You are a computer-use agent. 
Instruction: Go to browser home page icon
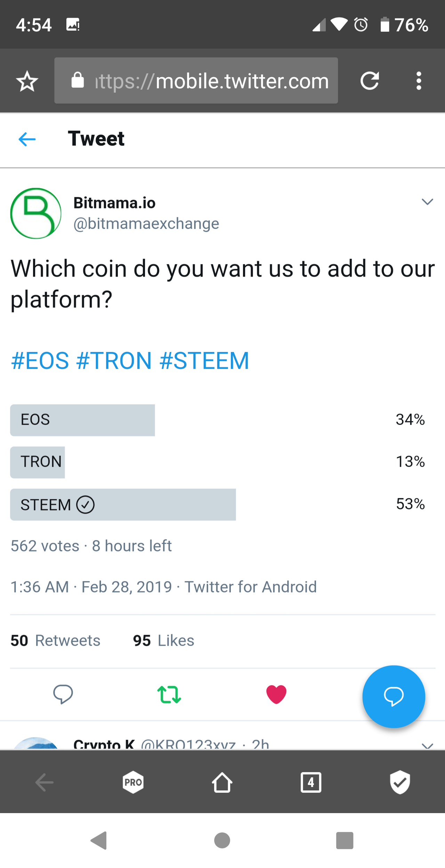coord(222,782)
